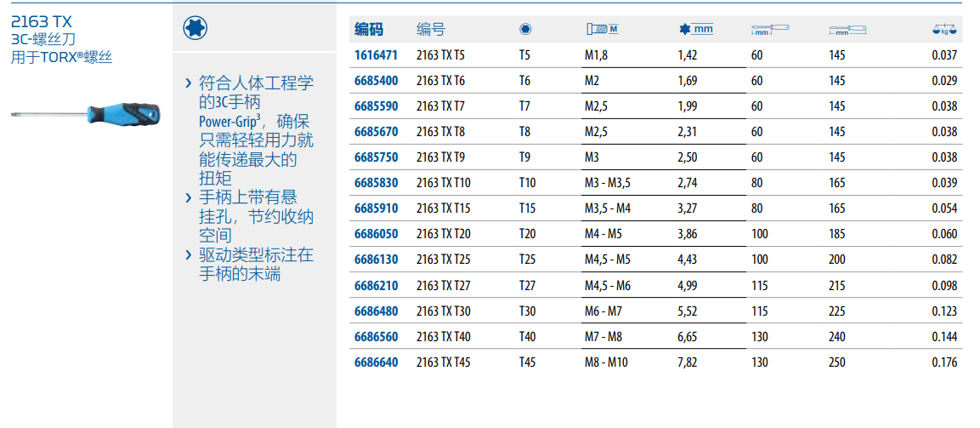Click the chevron beside the drive type marking text
This screenshot has width=980, height=428.
point(188,255)
